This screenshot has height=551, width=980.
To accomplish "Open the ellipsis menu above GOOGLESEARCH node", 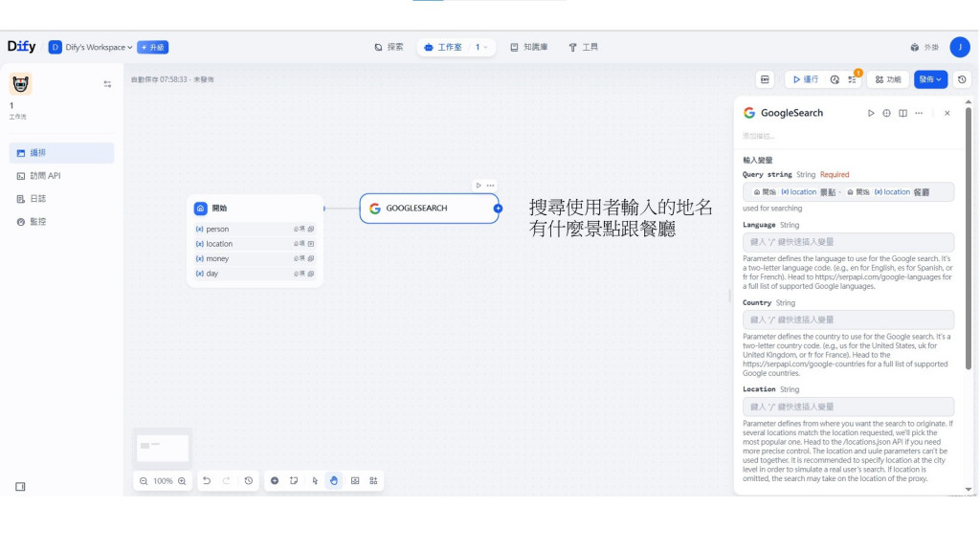I will click(491, 185).
